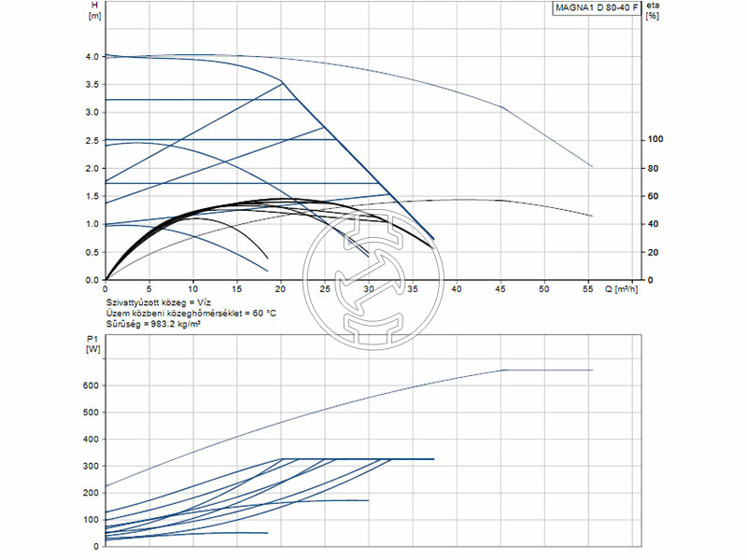Click the 4.0 tick on the head axis
The width and height of the screenshot is (747, 560).
pyautogui.click(x=92, y=57)
